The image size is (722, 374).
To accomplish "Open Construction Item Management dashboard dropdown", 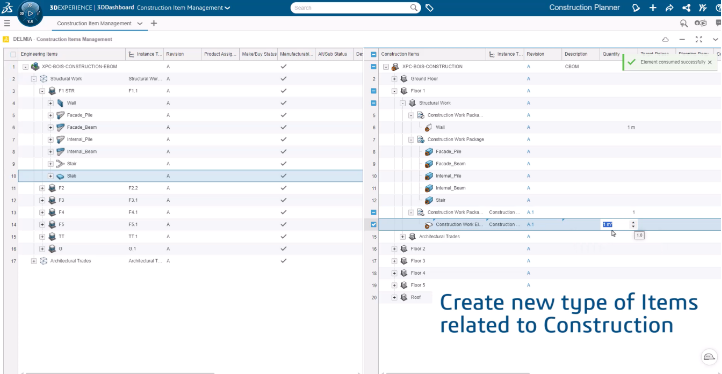I will pos(184,8).
